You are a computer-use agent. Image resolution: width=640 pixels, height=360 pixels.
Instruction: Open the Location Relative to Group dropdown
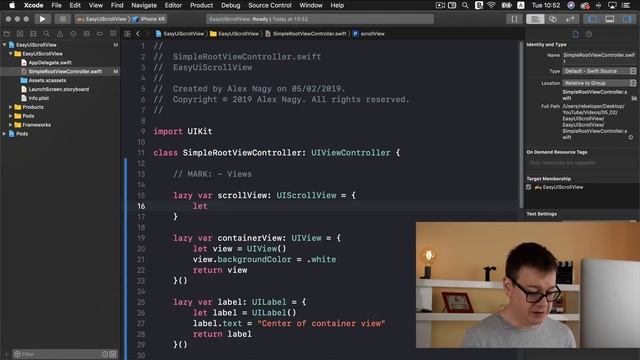(x=599, y=83)
